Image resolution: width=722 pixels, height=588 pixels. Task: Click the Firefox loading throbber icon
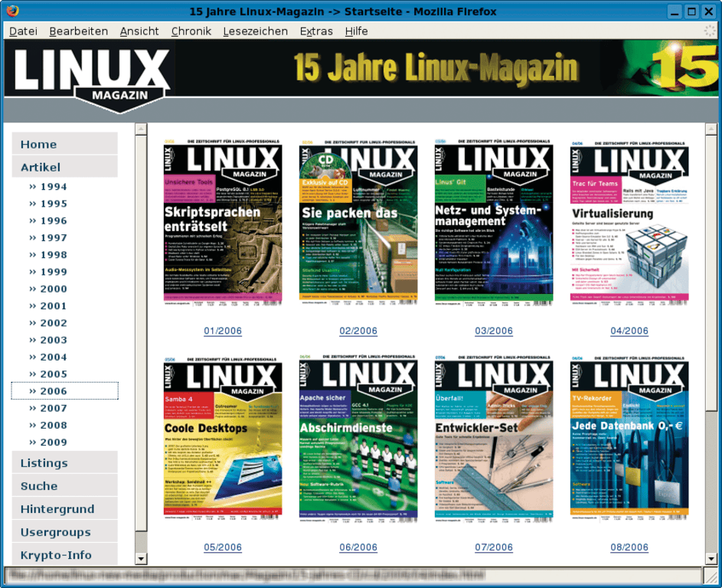point(711,31)
